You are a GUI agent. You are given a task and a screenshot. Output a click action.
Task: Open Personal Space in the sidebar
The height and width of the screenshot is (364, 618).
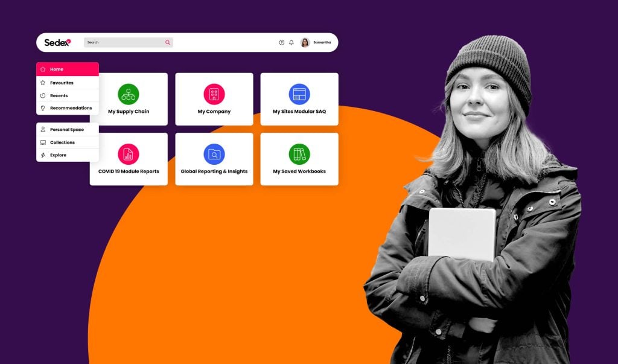[x=68, y=129]
